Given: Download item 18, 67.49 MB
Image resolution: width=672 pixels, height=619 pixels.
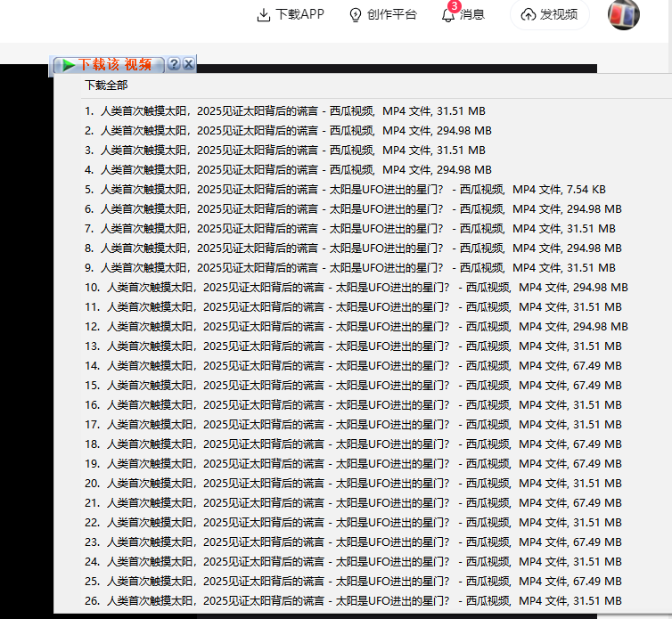Looking at the screenshot, I should coord(353,444).
